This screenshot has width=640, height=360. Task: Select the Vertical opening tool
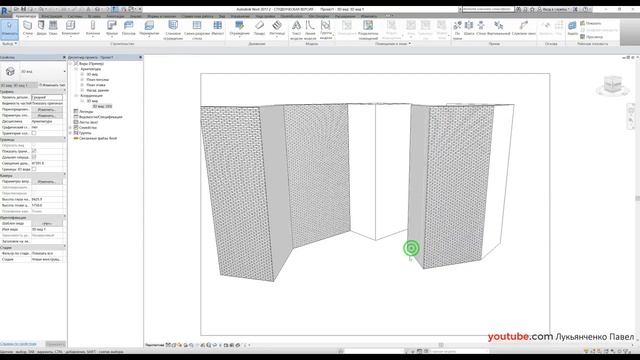[x=498, y=28]
